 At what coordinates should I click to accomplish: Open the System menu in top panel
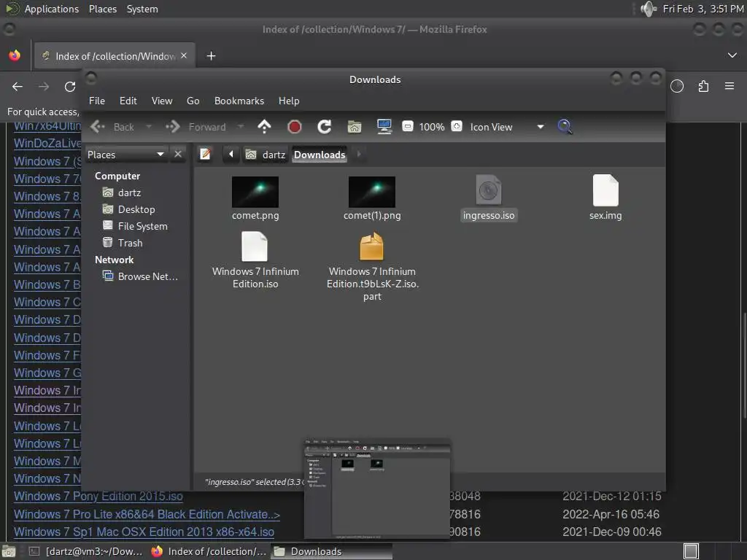tap(142, 9)
